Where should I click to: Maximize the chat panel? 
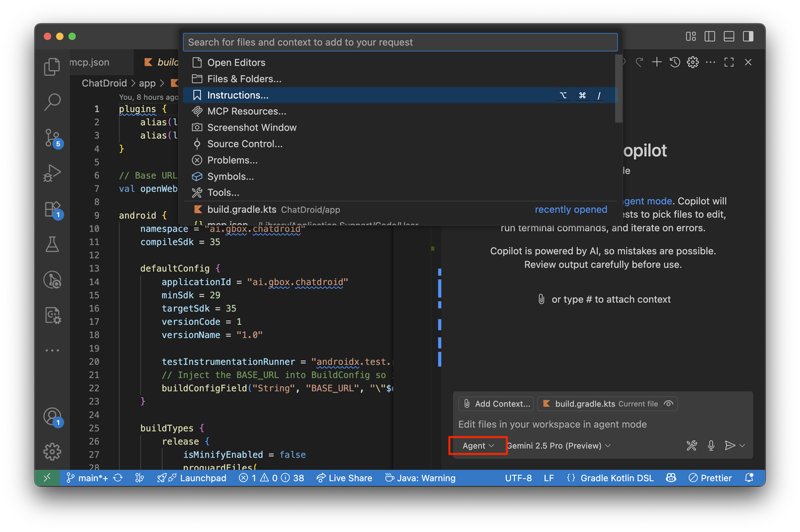tap(729, 62)
